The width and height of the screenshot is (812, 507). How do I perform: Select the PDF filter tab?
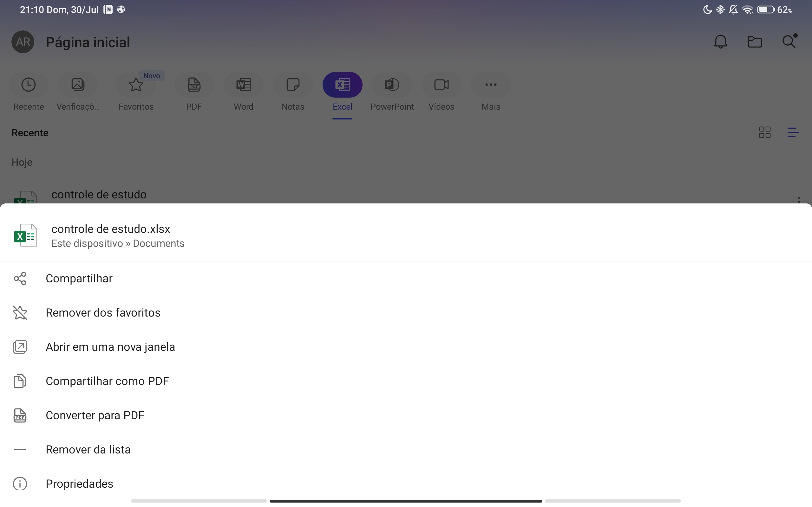pos(194,91)
